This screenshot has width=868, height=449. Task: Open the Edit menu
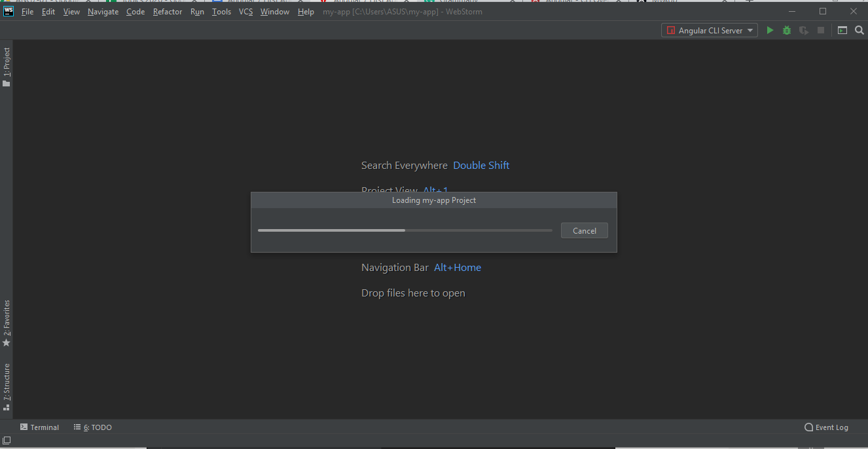click(48, 12)
